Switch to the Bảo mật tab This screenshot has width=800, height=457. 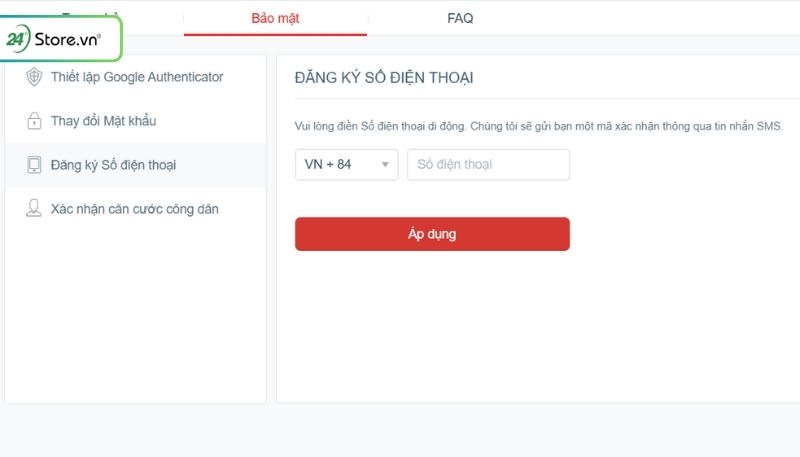point(275,18)
